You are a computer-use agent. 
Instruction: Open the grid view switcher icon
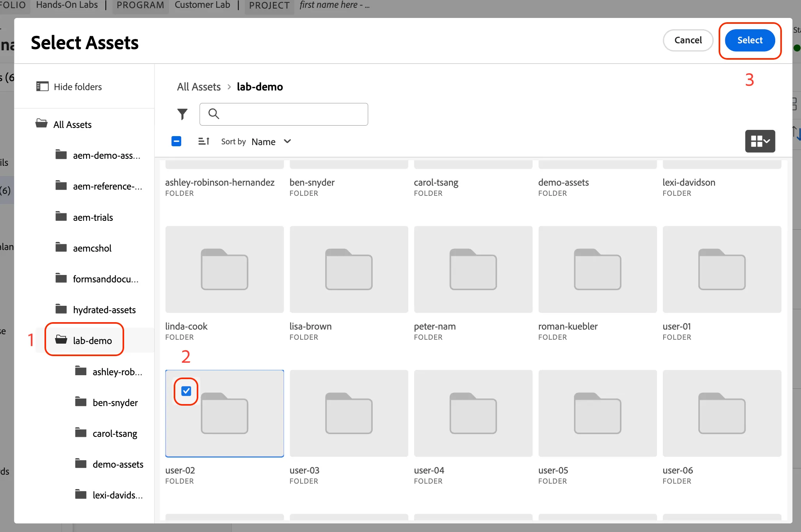[760, 141]
